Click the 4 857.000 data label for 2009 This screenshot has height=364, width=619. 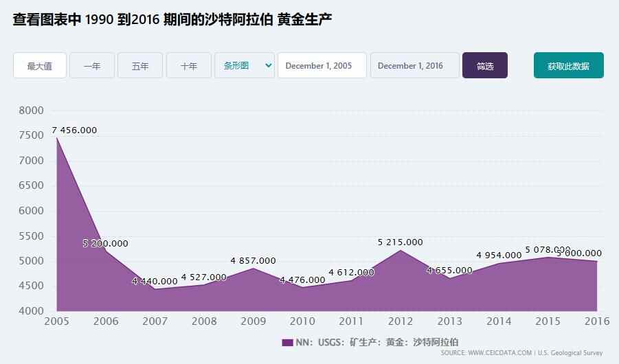(253, 261)
